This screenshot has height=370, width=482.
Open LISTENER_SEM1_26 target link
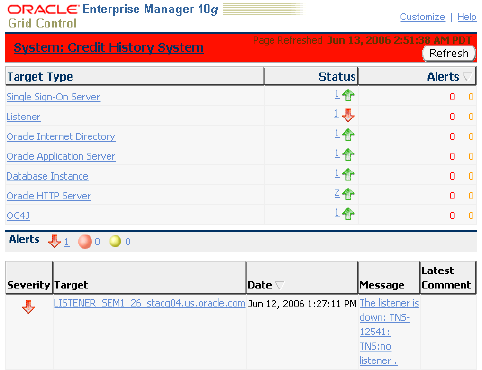[x=149, y=303]
